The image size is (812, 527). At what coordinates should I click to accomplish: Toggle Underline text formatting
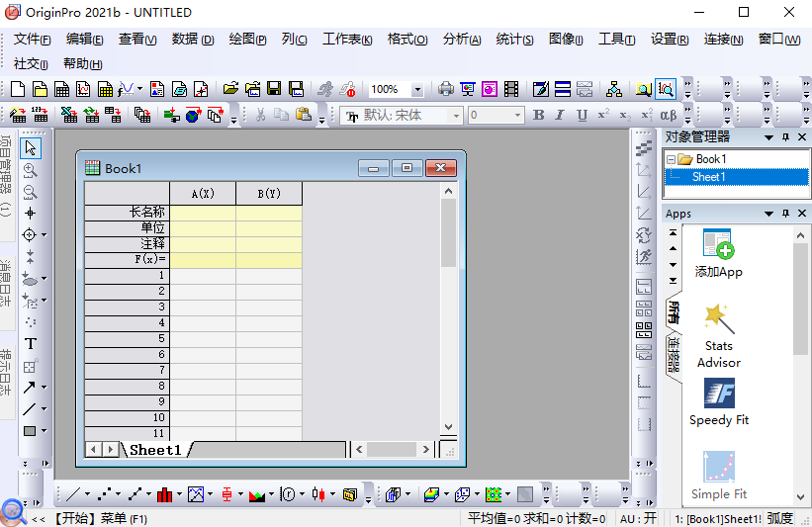(x=582, y=115)
